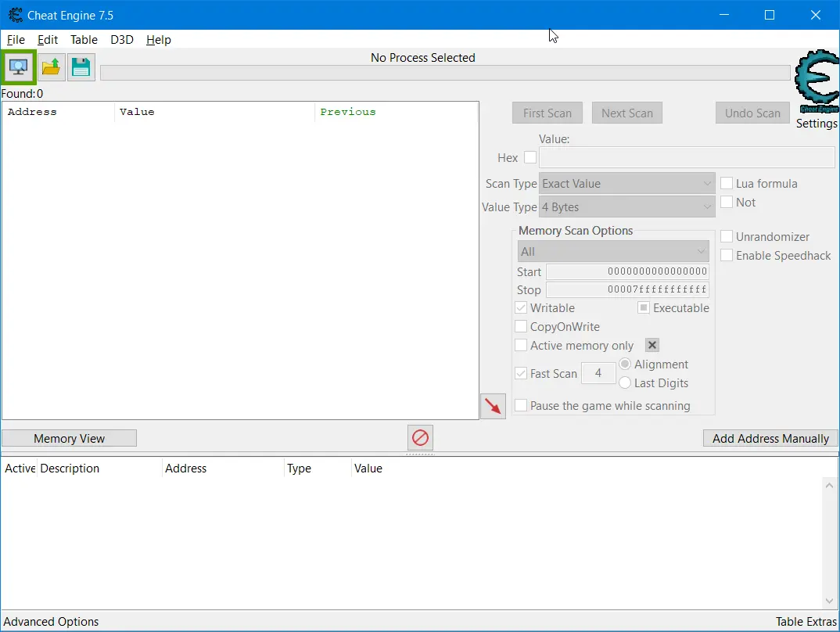
Task: Click the Stop address field
Action: tap(627, 289)
